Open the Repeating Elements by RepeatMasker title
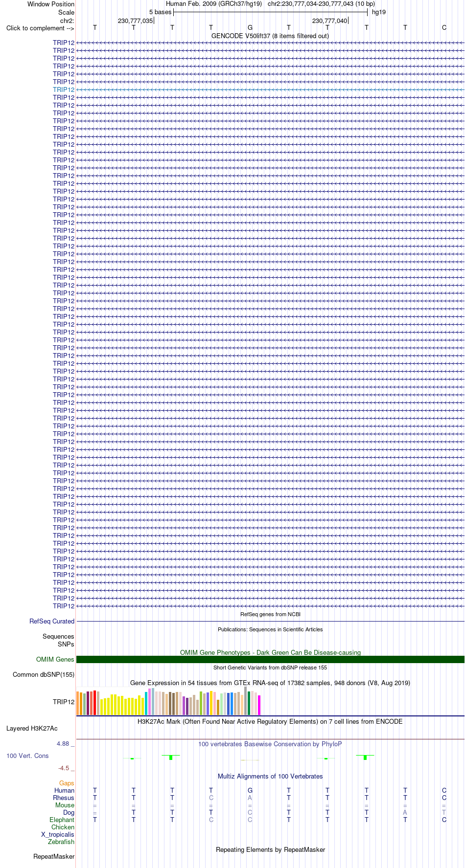Screen dimensions: 465x868 pyautogui.click(x=270, y=849)
